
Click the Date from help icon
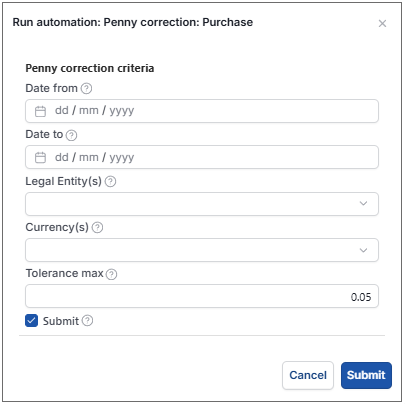point(87,88)
